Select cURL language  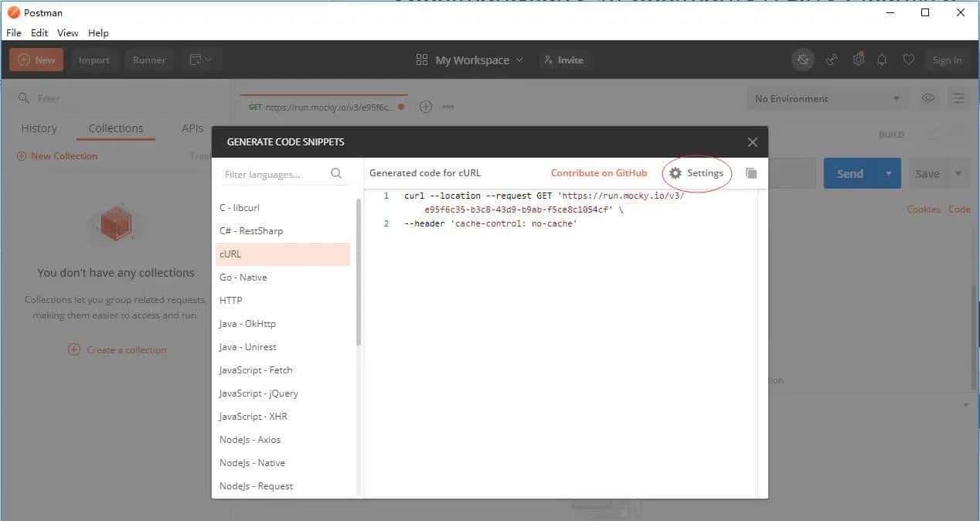[283, 254]
